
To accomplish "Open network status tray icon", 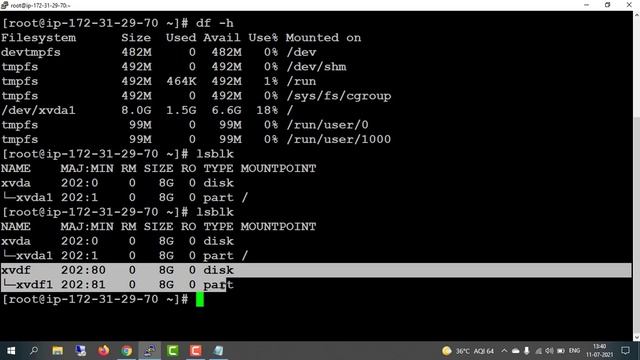I will 539,351.
